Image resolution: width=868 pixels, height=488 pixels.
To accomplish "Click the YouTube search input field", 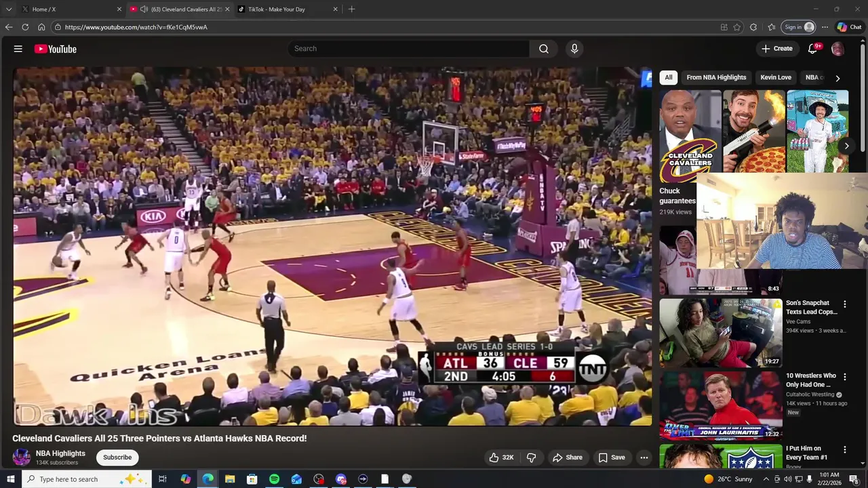I will tap(409, 49).
